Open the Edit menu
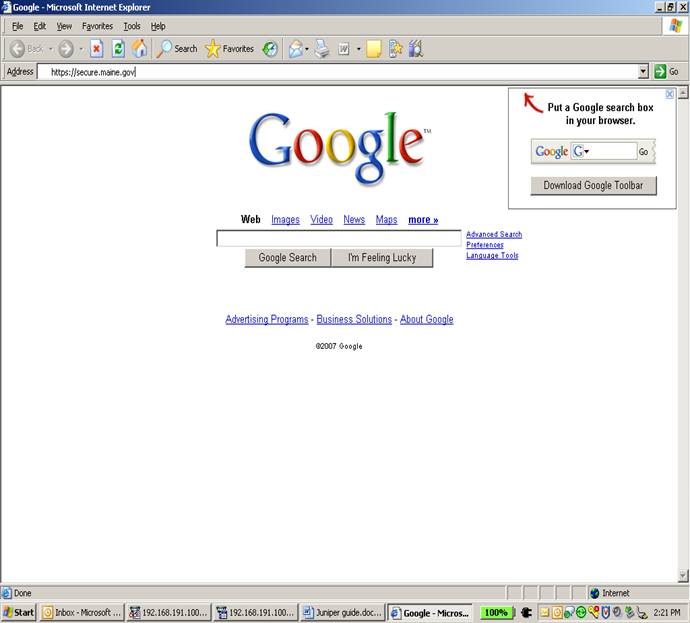This screenshot has width=690, height=623. (x=40, y=26)
